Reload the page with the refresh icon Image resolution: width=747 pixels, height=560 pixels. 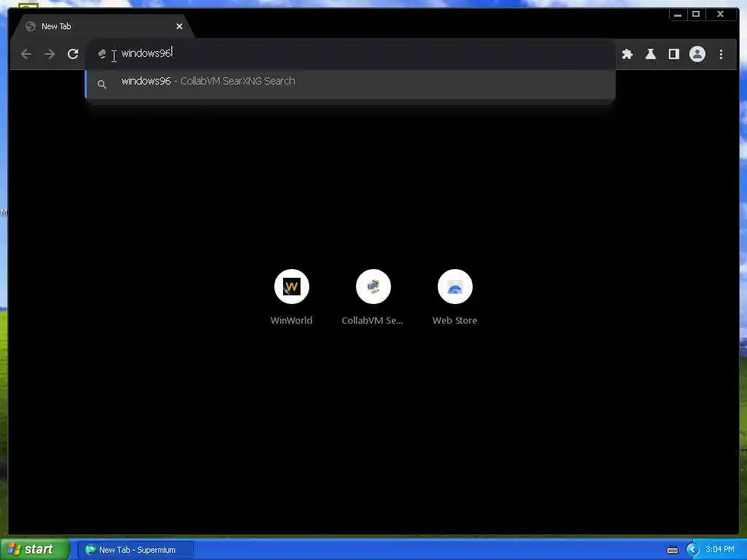(x=73, y=54)
